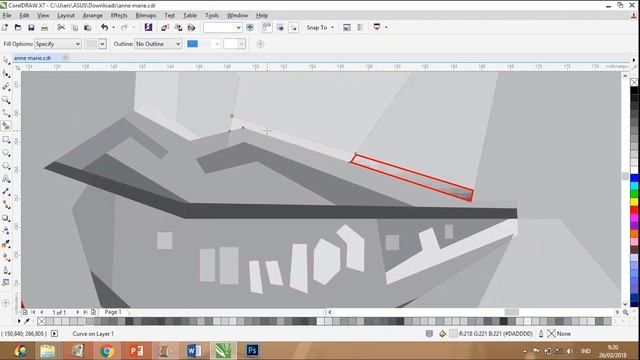Open the Snap To dropdown
640x360 pixels.
pos(320,27)
